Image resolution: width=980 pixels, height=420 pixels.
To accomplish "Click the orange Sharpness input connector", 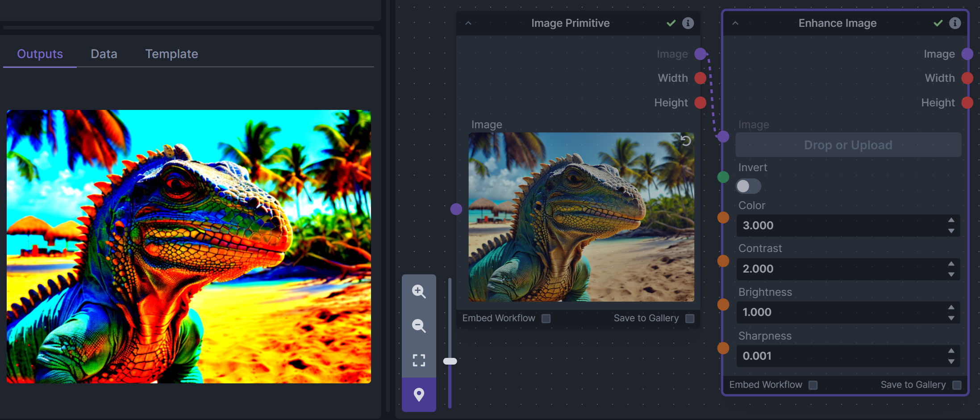I will pos(723,348).
